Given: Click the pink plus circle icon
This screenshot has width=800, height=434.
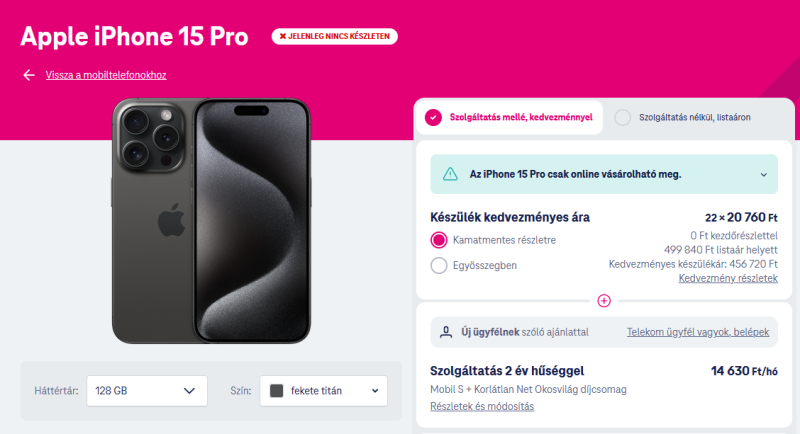Looking at the screenshot, I should [604, 301].
